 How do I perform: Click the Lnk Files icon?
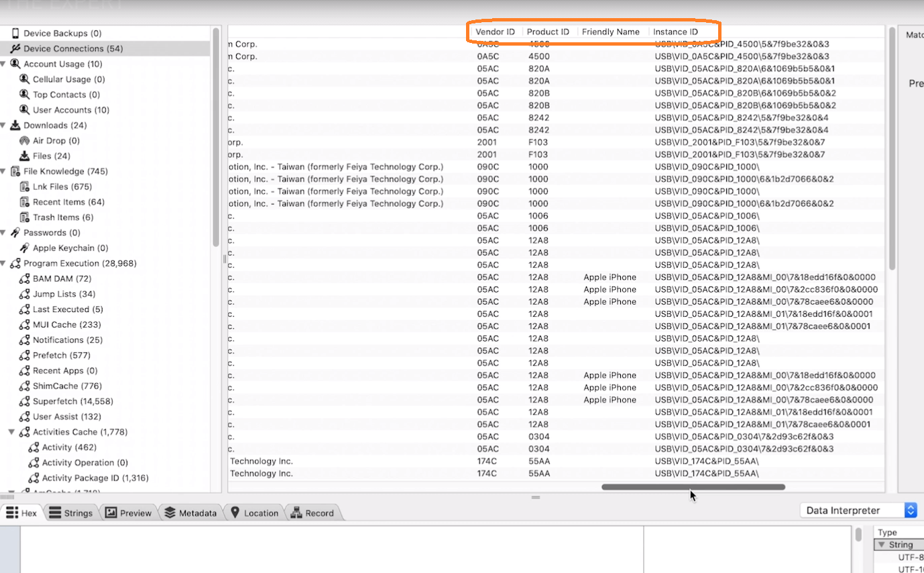point(25,186)
